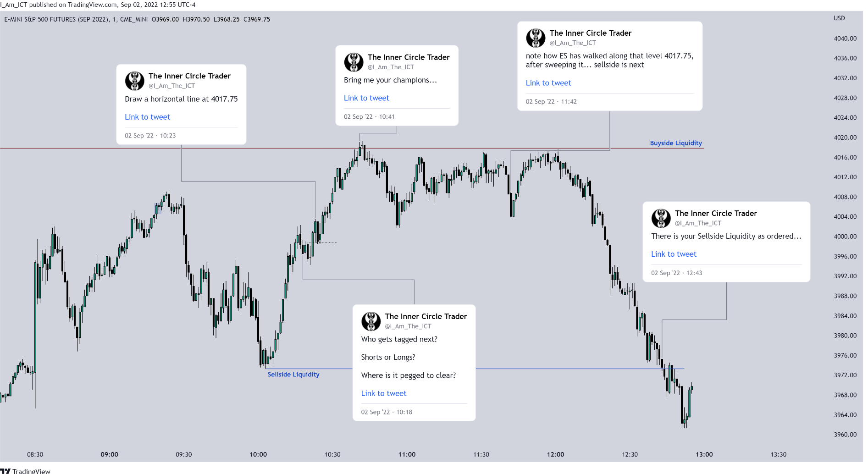Click avatar on the "note how ES has walked" tweet
Image resolution: width=868 pixels, height=474 pixels.
tap(536, 38)
